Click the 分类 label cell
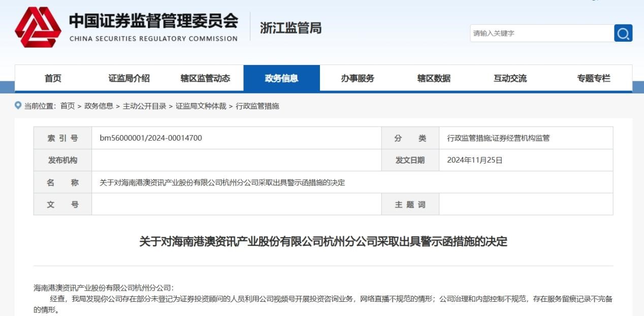 click(x=410, y=138)
